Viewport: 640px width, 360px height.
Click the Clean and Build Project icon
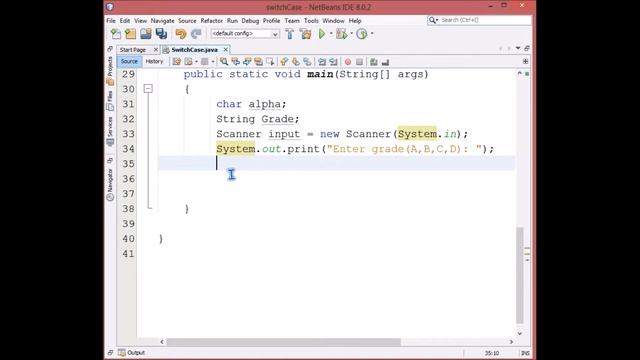tap(305, 34)
